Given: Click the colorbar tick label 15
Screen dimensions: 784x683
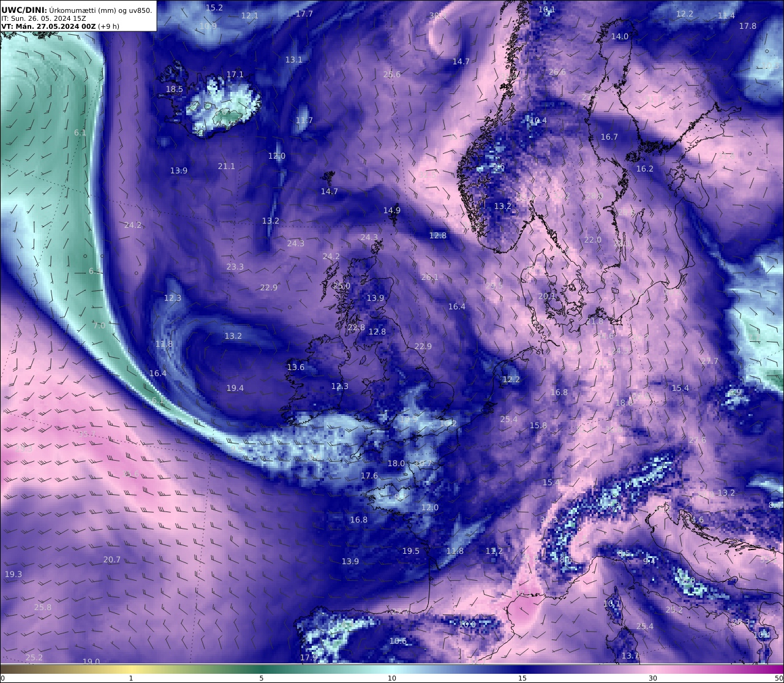Looking at the screenshot, I should pos(522,678).
